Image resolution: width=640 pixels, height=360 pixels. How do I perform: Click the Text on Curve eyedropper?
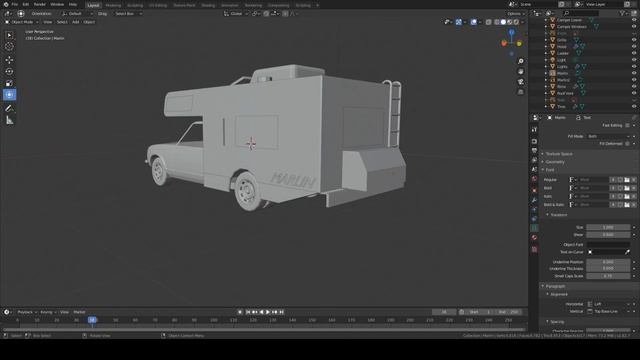(627, 252)
